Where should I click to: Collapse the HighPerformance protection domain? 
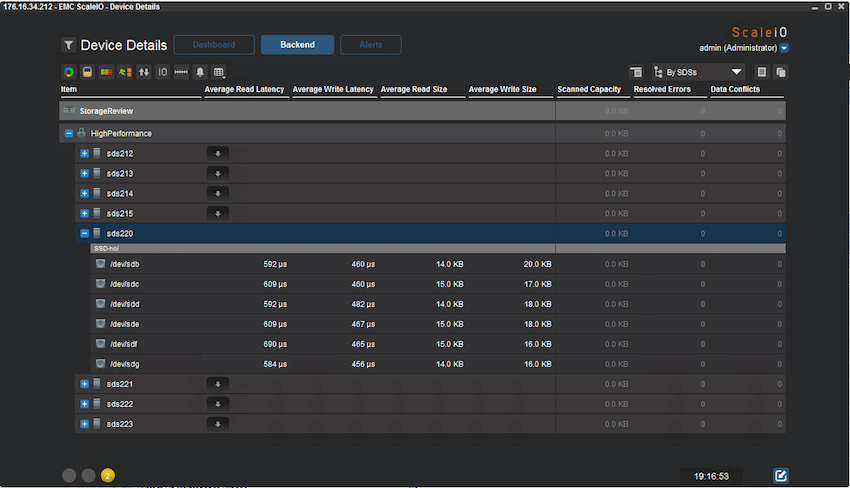(69, 133)
